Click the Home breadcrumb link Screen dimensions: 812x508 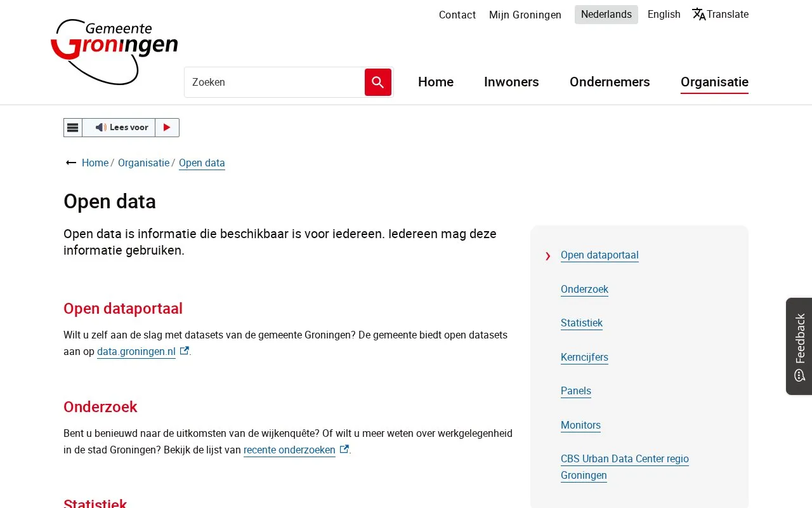95,163
